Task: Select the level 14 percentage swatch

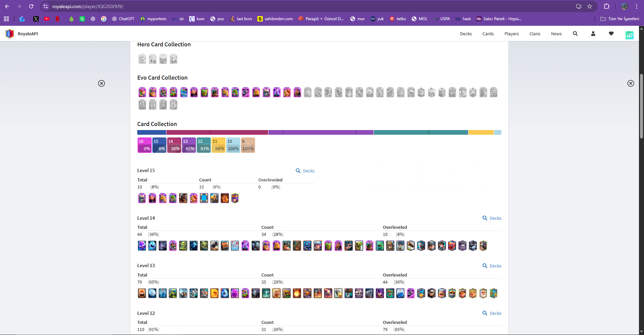Action: click(x=174, y=145)
